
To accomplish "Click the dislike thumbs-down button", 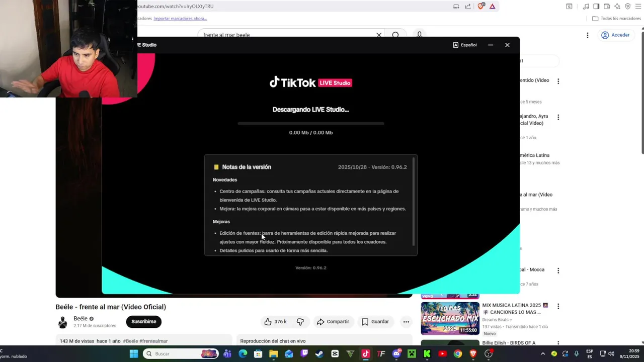I will (300, 322).
